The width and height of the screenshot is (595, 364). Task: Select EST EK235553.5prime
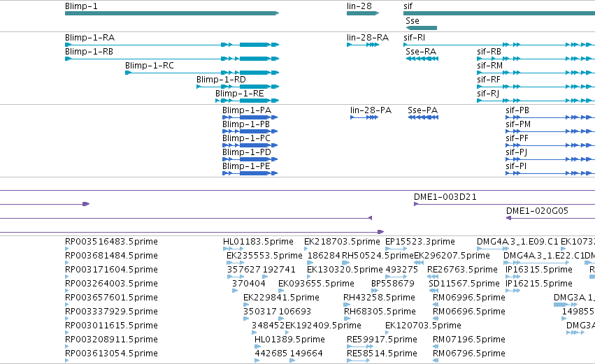264,256
